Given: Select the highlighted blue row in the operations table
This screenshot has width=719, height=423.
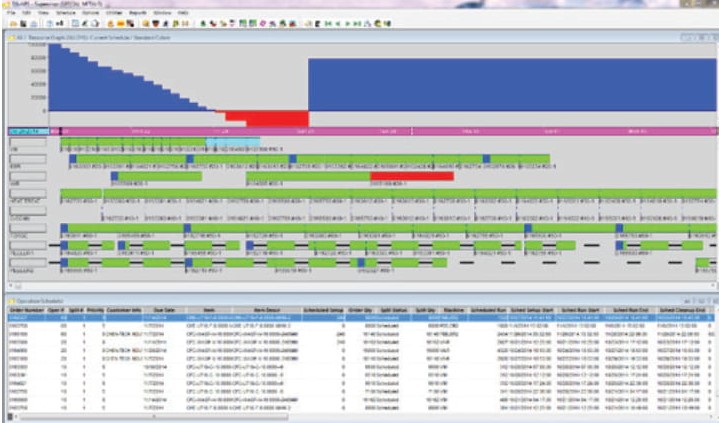Looking at the screenshot, I should click(360, 317).
